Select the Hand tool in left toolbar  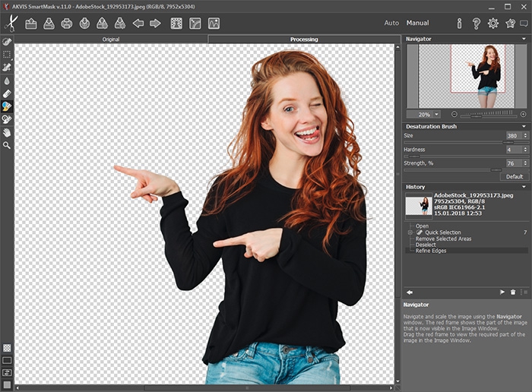pyautogui.click(x=7, y=131)
